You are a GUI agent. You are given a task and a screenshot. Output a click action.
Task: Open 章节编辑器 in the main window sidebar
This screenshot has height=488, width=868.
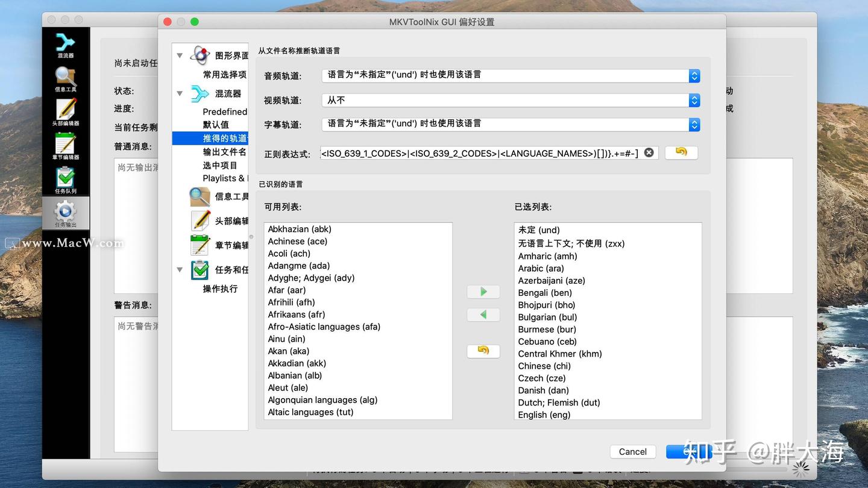[65, 147]
